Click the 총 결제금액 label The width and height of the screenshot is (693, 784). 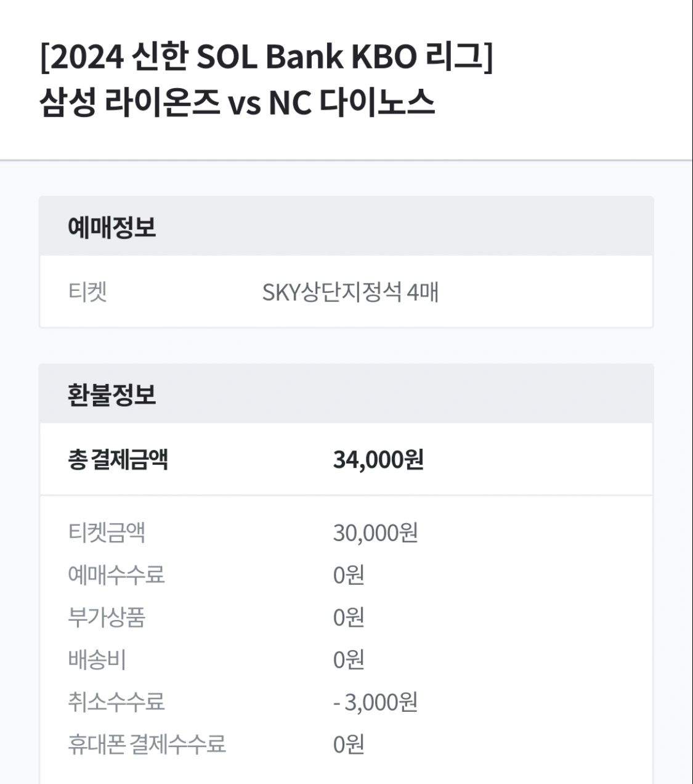[x=118, y=459]
